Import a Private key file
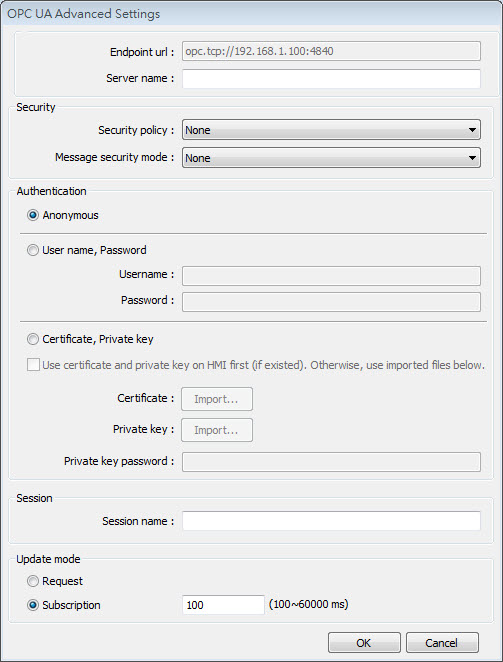The image size is (503, 662). pos(217,430)
